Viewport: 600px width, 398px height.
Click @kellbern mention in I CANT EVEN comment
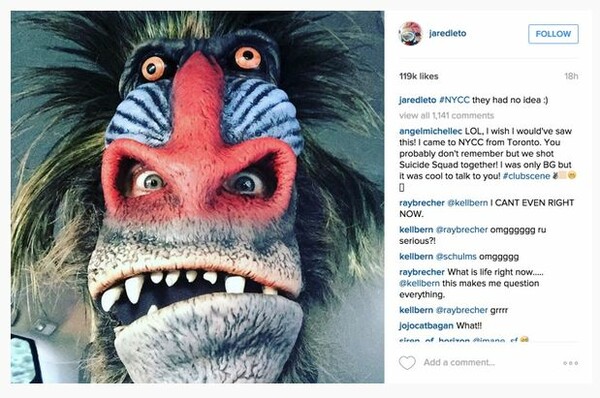(468, 203)
